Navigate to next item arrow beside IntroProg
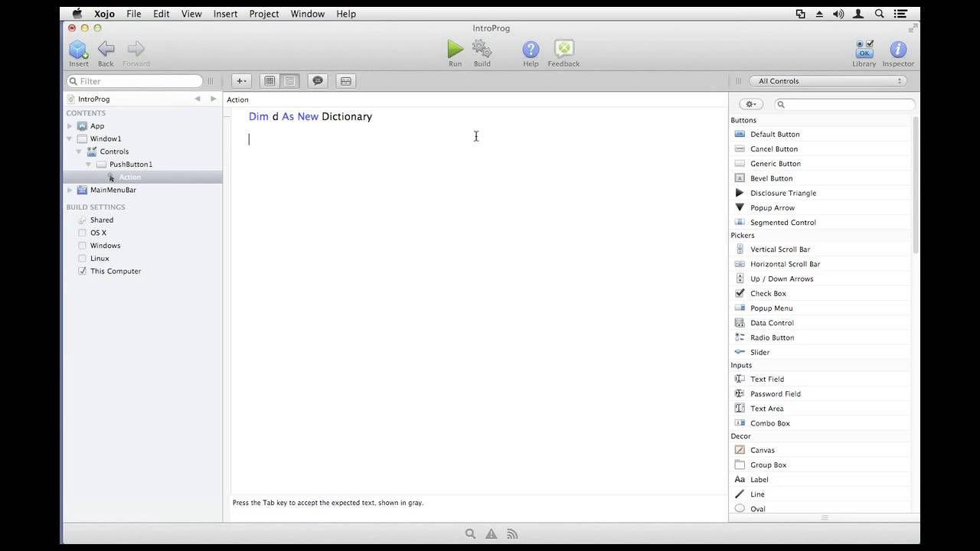 [213, 99]
